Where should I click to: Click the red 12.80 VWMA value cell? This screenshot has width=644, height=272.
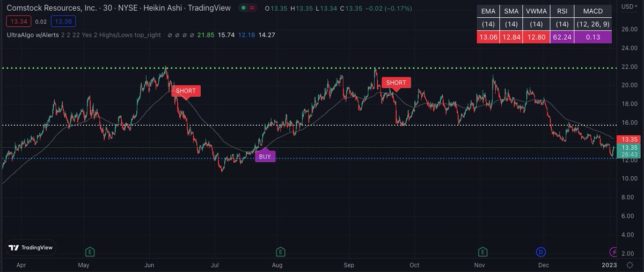(538, 37)
